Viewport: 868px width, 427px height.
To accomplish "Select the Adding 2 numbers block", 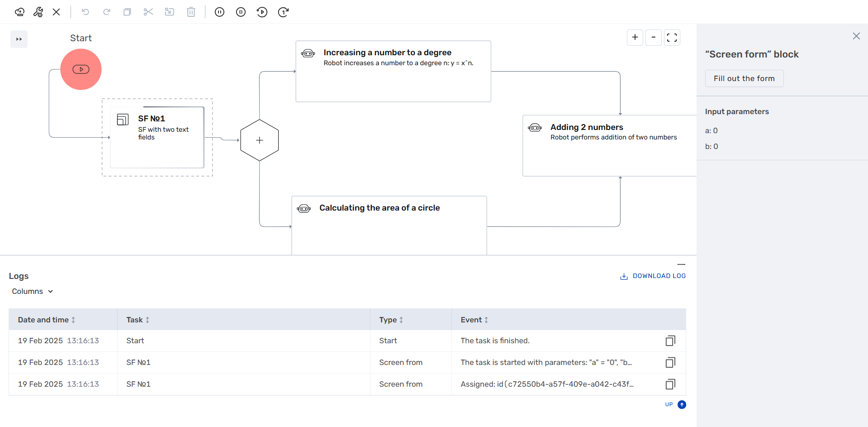I will [x=609, y=145].
